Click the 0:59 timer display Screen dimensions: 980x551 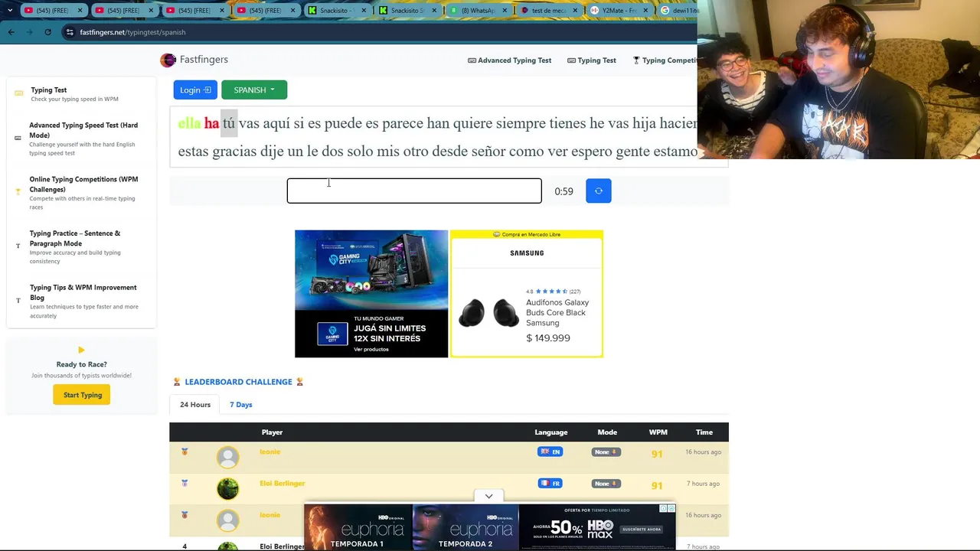563,191
